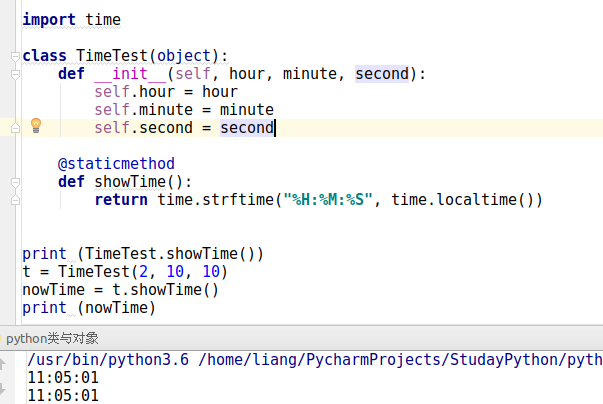
Task: Select the python类与对象 run tab
Action: (52, 339)
